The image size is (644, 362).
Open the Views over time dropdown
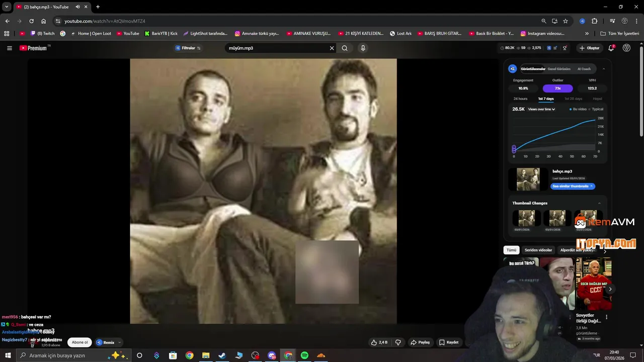pos(541,109)
